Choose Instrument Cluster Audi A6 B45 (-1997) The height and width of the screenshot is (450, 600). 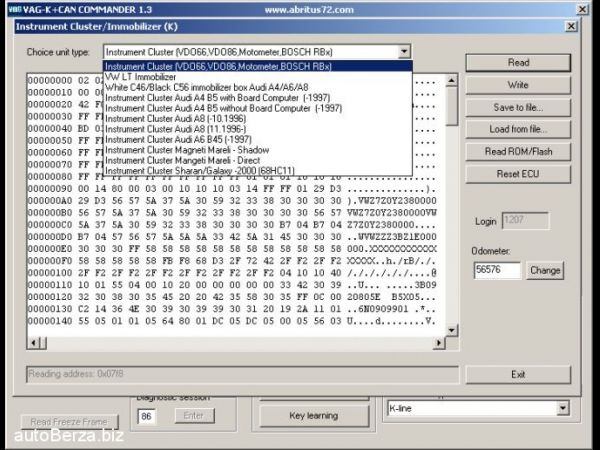pyautogui.click(x=258, y=139)
